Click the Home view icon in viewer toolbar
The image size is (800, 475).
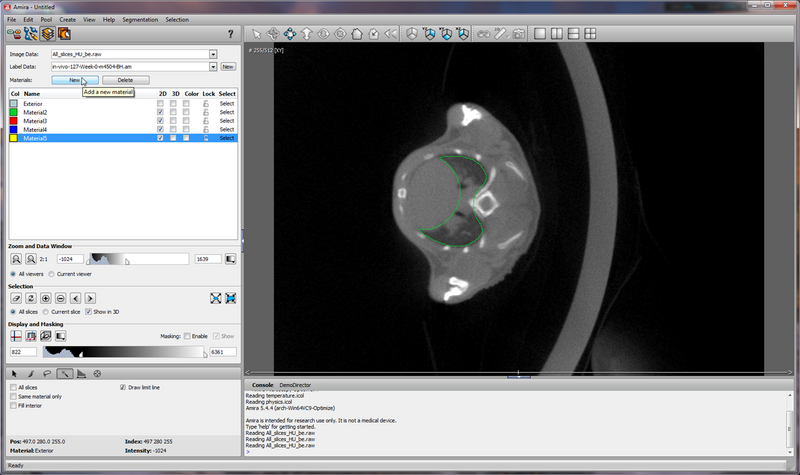[357, 33]
